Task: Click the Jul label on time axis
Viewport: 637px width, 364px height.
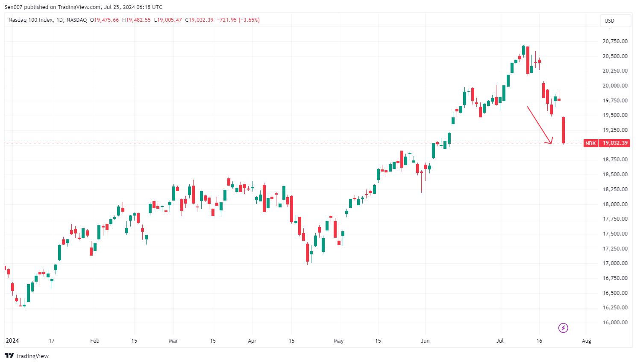Action: coord(500,341)
